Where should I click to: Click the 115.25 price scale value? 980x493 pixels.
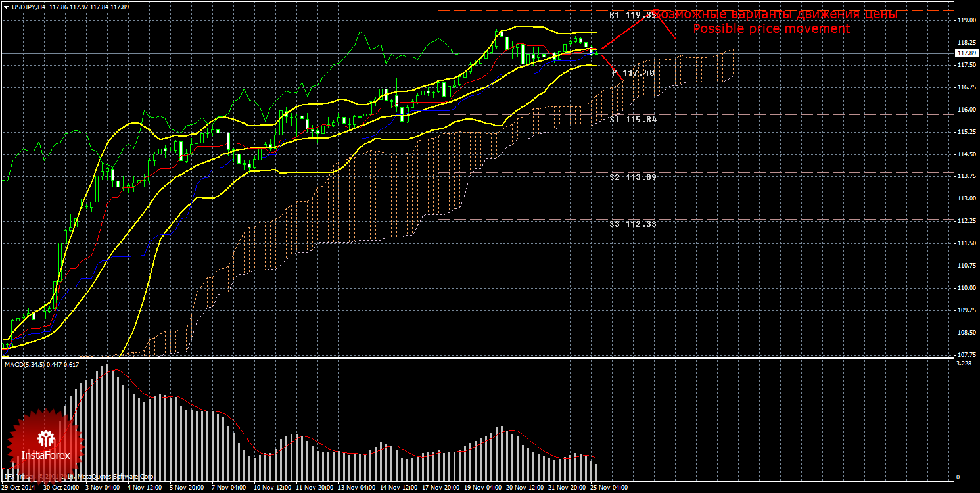coord(966,132)
